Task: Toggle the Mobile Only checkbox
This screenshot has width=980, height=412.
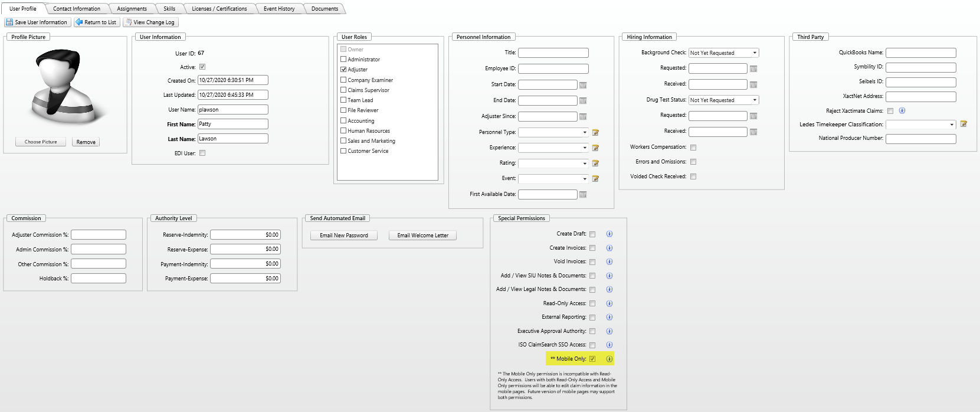Action: tap(592, 359)
